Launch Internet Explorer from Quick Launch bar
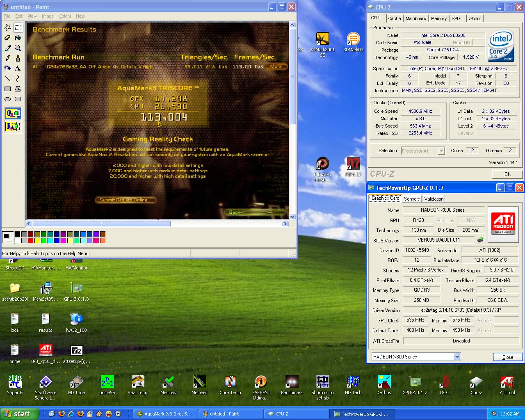Image resolution: width=525 pixels, height=420 pixels. coord(71,414)
